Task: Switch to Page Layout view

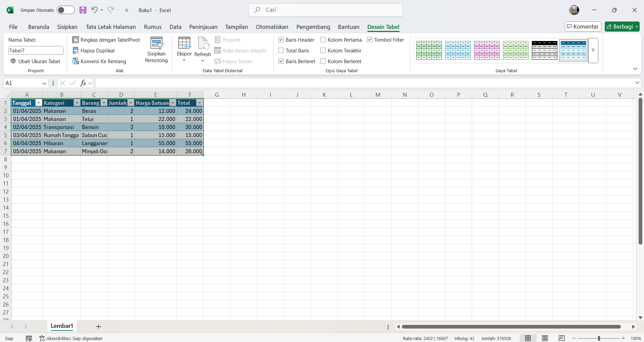Action: (x=545, y=338)
